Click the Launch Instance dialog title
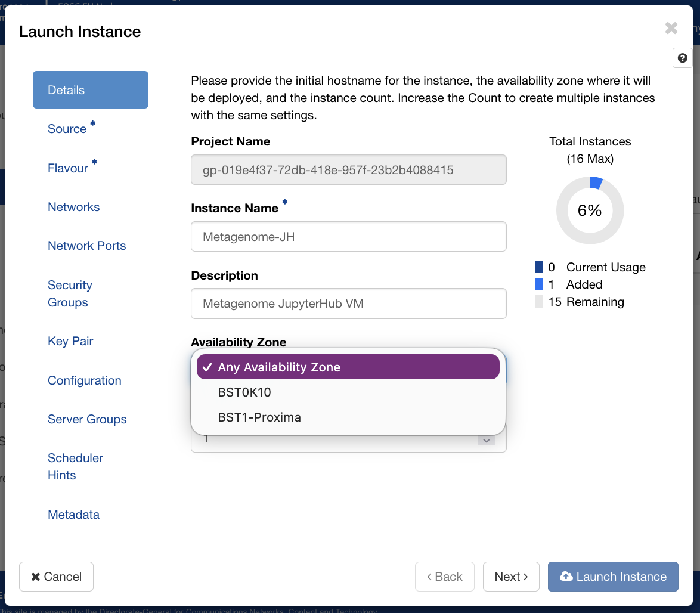This screenshot has height=613, width=700. pyautogui.click(x=80, y=32)
